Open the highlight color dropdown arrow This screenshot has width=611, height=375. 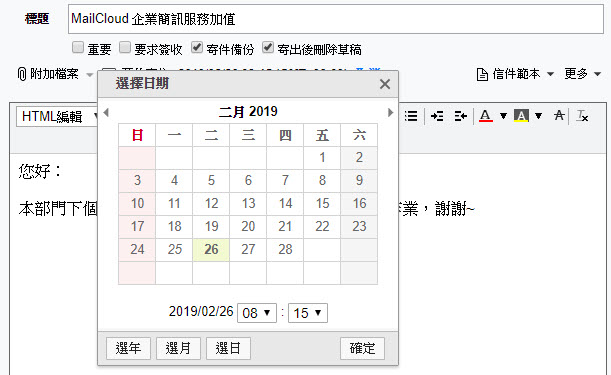pos(538,116)
